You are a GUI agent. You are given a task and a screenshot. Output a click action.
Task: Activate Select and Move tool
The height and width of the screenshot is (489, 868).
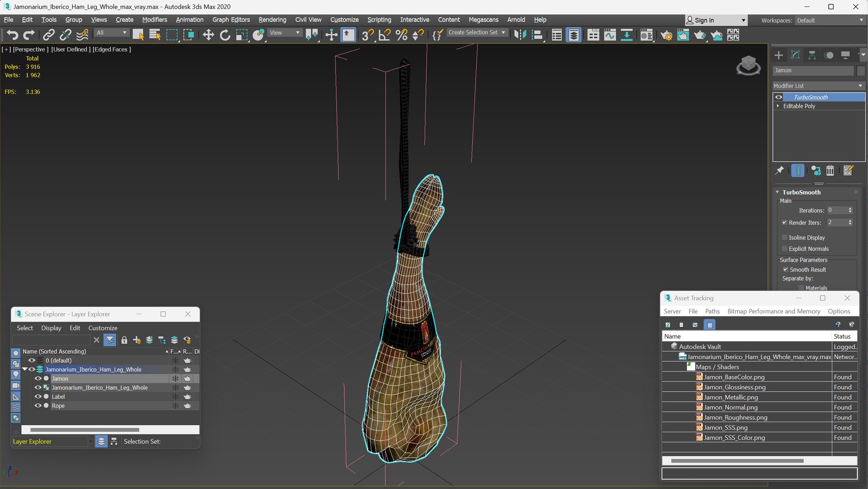click(x=208, y=35)
